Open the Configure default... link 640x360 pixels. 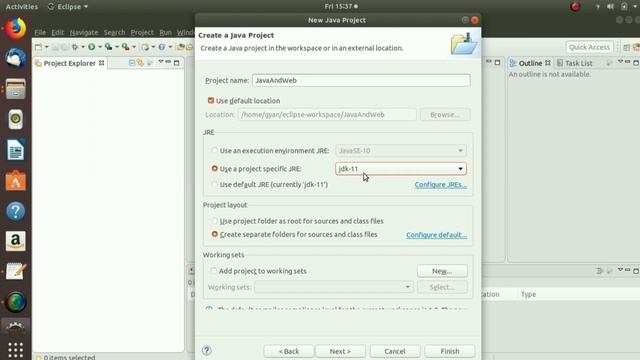point(436,235)
